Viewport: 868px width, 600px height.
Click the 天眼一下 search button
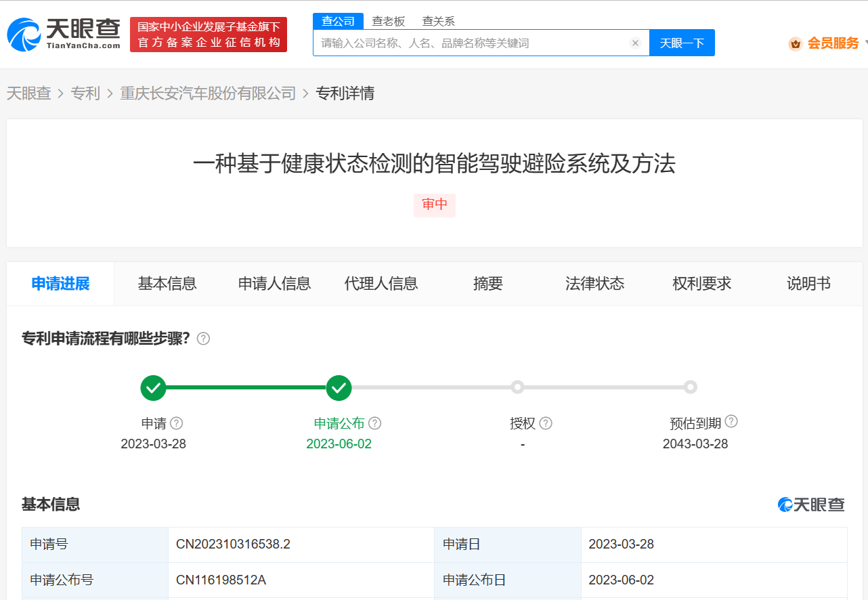pos(682,43)
